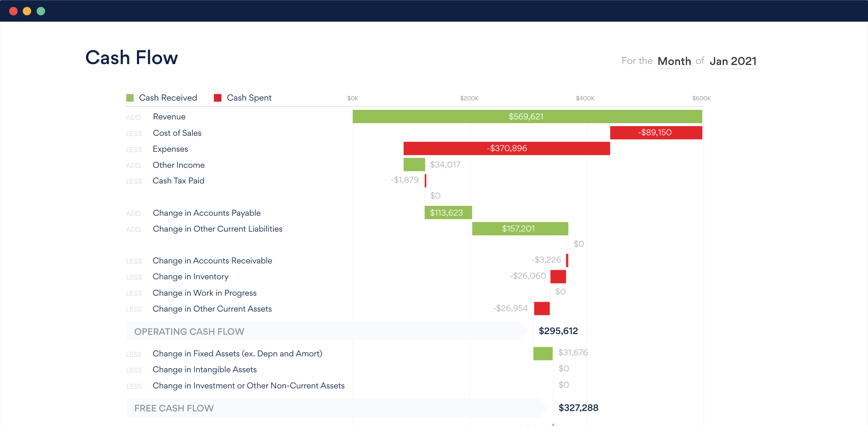
Task: Select the Change in Inventory red bar
Action: click(558, 276)
